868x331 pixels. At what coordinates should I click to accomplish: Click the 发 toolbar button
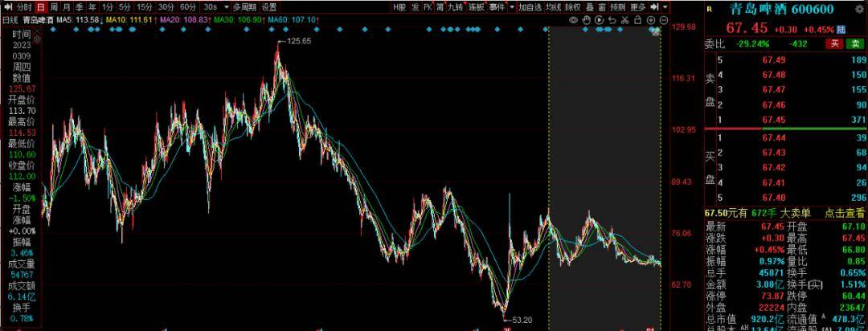(x=416, y=7)
